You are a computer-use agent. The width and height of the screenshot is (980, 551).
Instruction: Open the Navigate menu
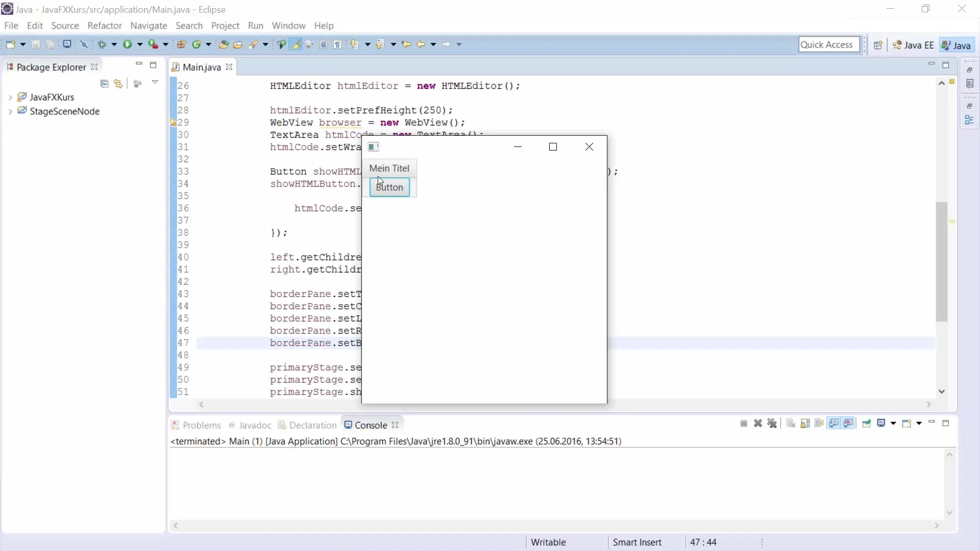149,26
